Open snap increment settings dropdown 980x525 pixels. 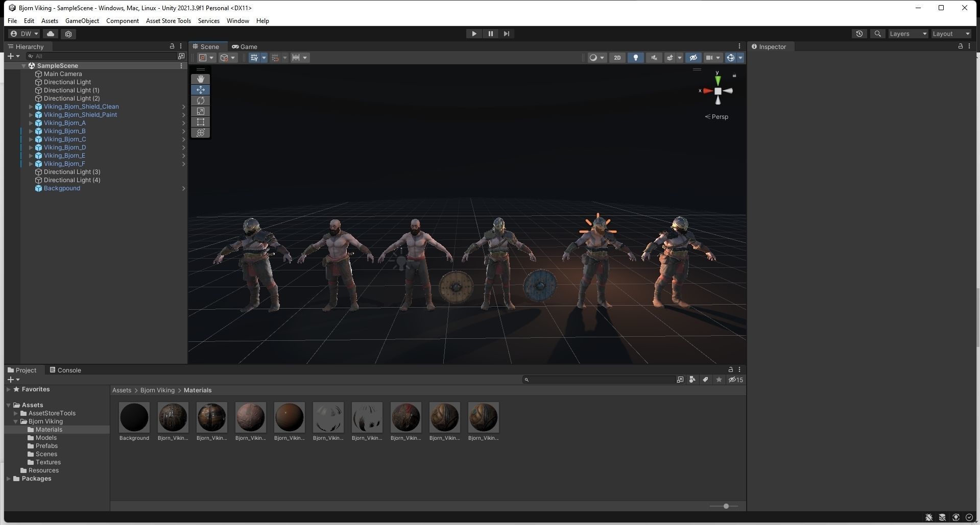coord(300,58)
